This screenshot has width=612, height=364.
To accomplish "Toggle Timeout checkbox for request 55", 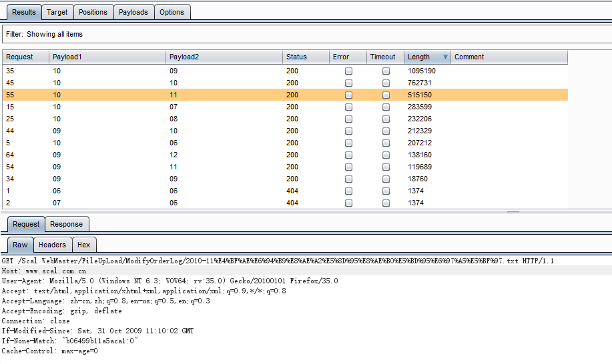I will click(386, 95).
